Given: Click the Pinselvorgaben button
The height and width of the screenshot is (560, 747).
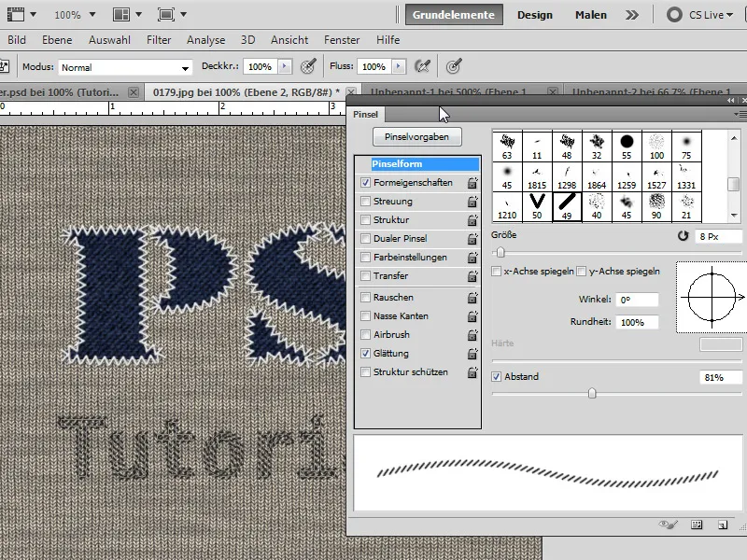Looking at the screenshot, I should coord(416,136).
